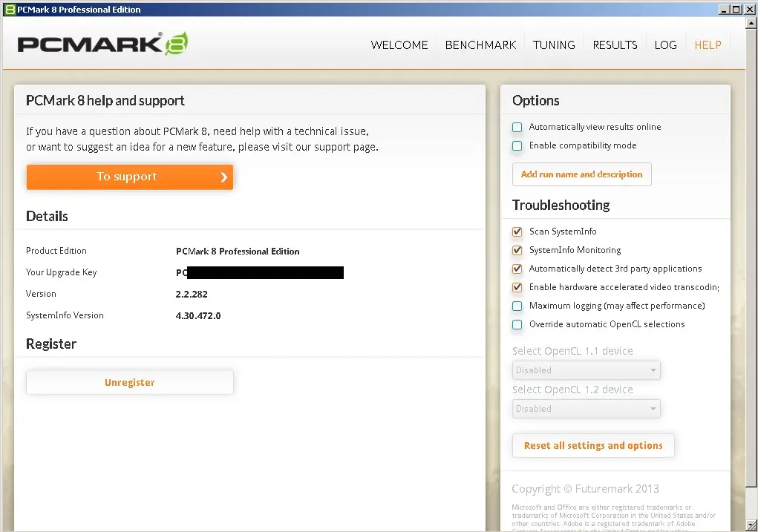This screenshot has width=758, height=532.
Task: Click the PCMark 8 title bar app icon
Action: click(10, 10)
